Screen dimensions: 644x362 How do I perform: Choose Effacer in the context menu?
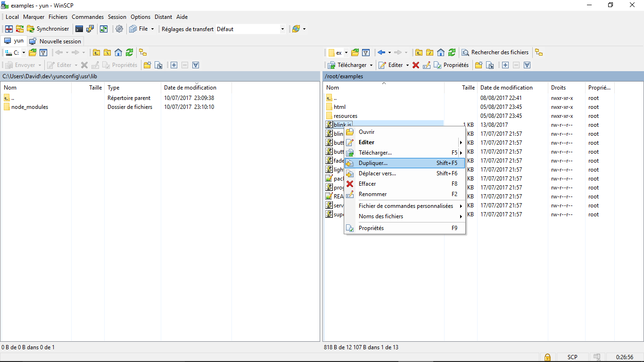tap(405, 184)
